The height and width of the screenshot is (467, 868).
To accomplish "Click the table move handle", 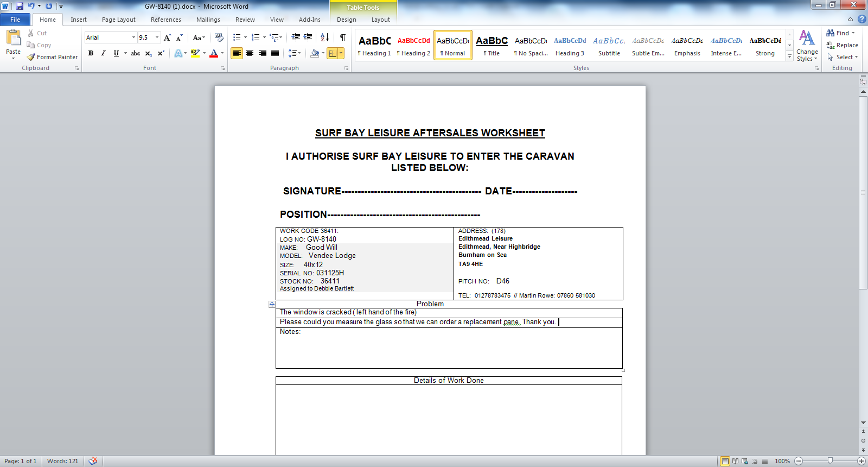I will [x=272, y=304].
